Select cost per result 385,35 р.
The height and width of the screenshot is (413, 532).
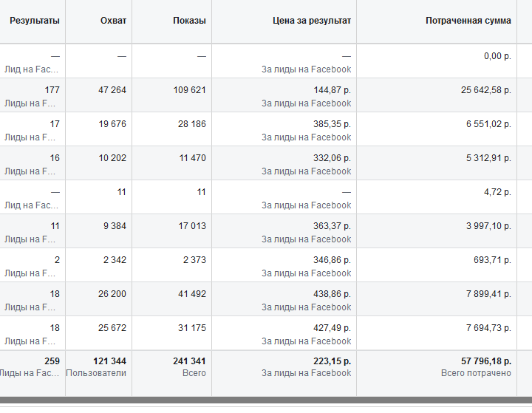(x=332, y=124)
